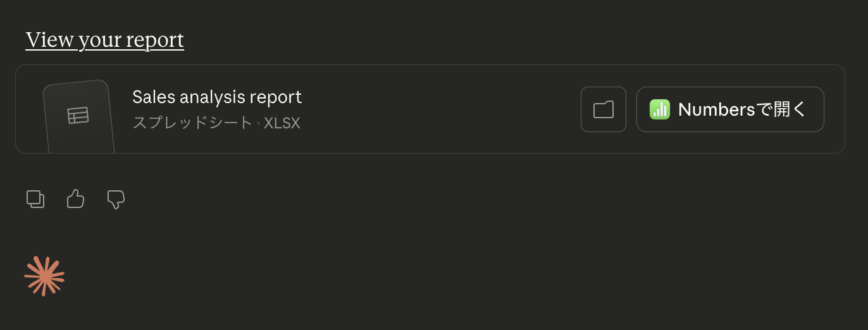The height and width of the screenshot is (330, 868).
Task: Open the "View your report" link
Action: [104, 40]
